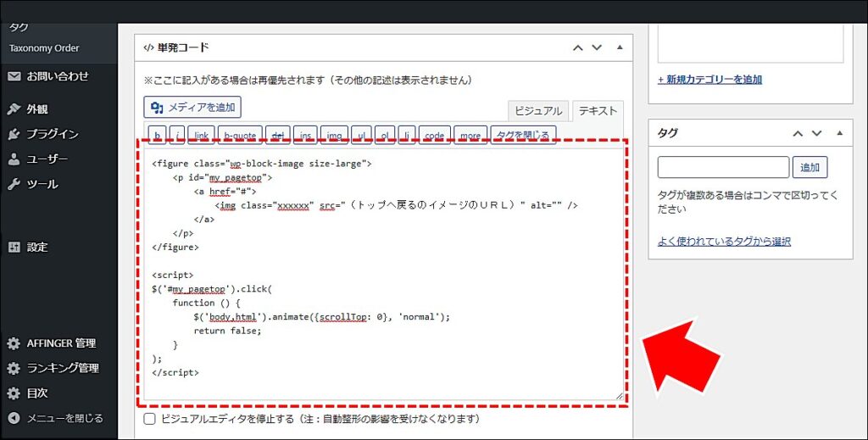Click inside the code text area
Viewport: 868px width, 440px height.
pos(383,274)
